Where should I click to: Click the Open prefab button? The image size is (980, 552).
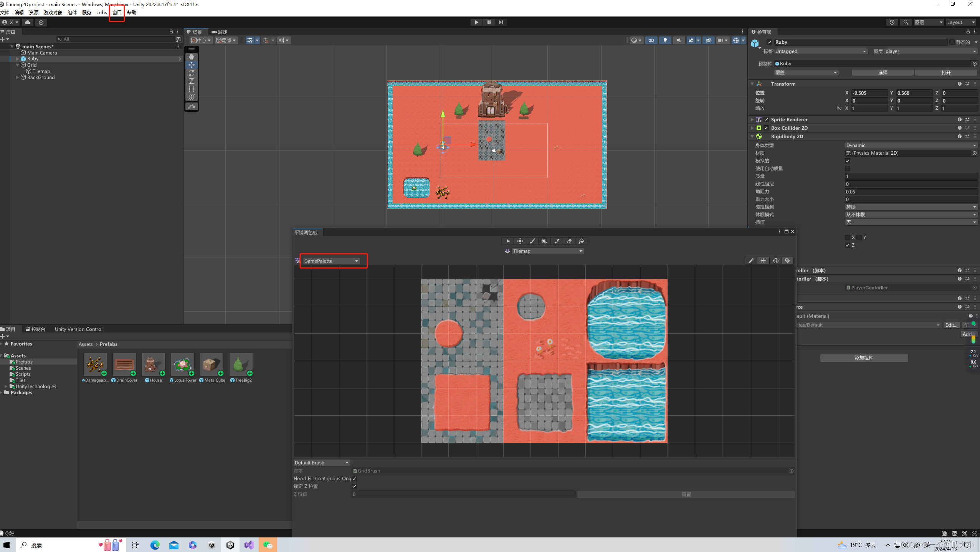[x=945, y=73]
